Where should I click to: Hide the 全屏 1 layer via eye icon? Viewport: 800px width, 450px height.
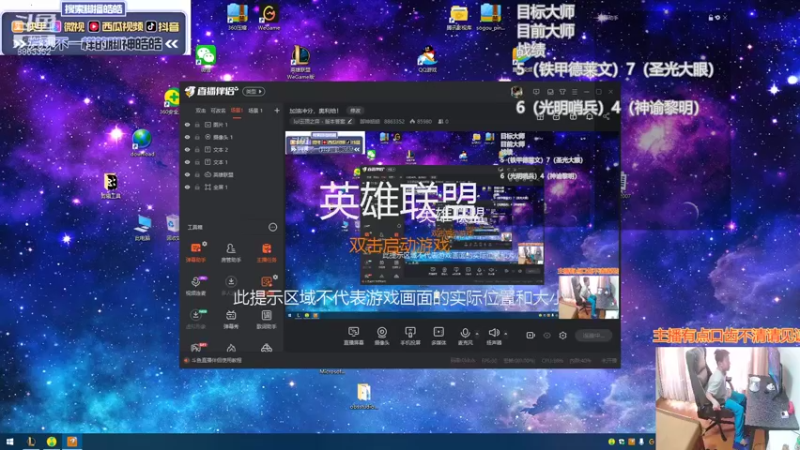[187, 187]
